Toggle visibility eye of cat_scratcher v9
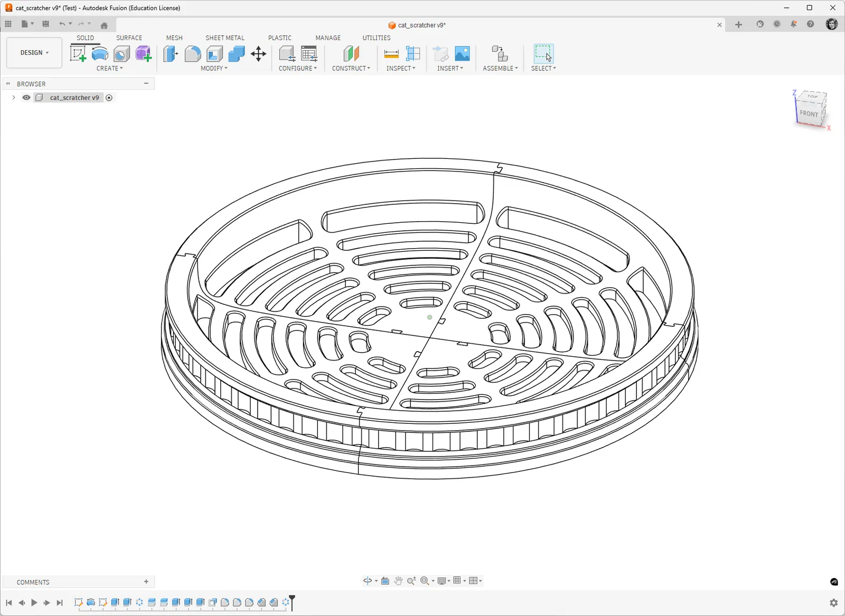845x616 pixels. coord(26,98)
